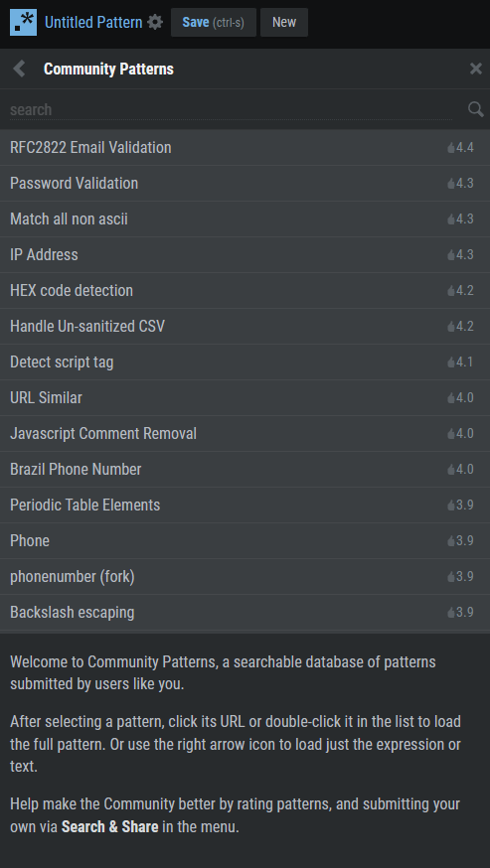The image size is (490, 868).
Task: Click thumbs-up rating icon for Detect script tag
Action: point(451,362)
